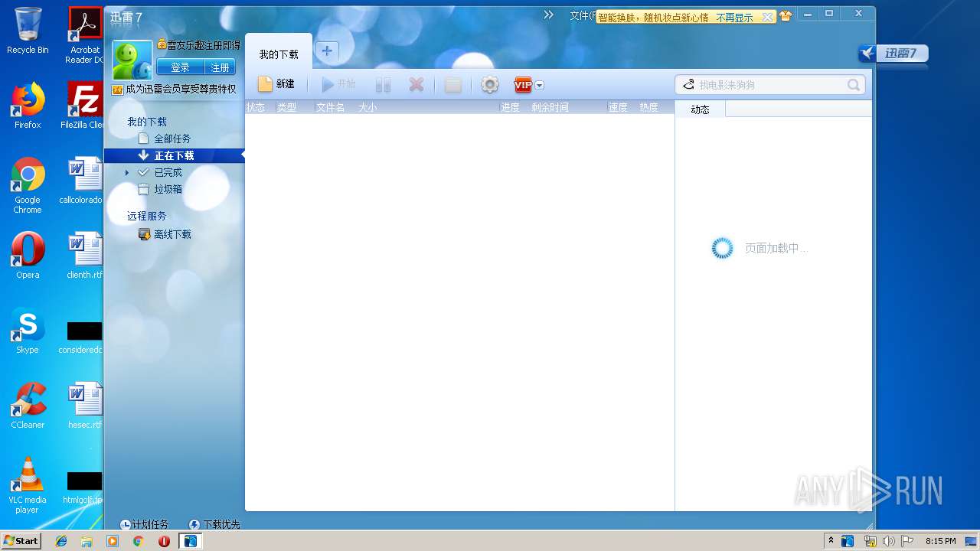Click the Chrome icon in the taskbar

click(138, 541)
